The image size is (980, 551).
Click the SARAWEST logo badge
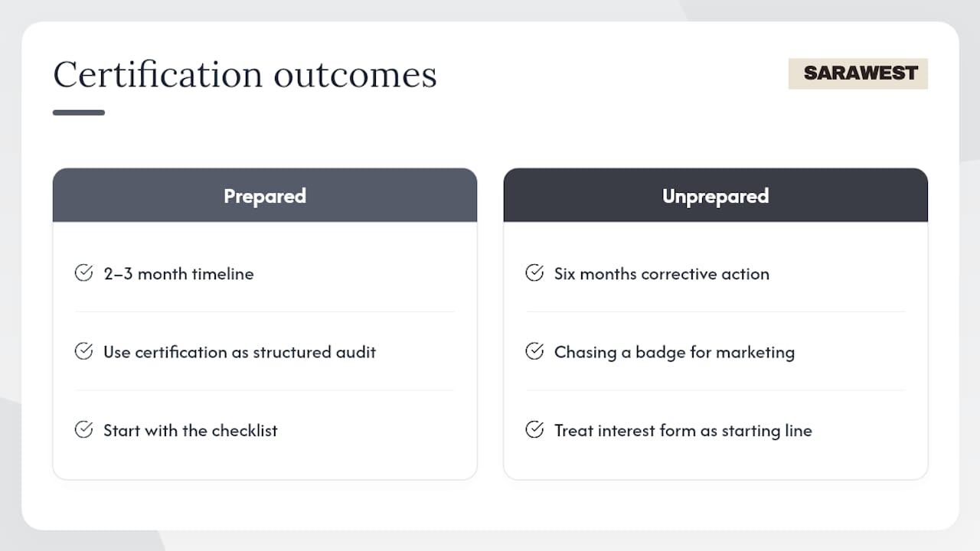click(858, 73)
